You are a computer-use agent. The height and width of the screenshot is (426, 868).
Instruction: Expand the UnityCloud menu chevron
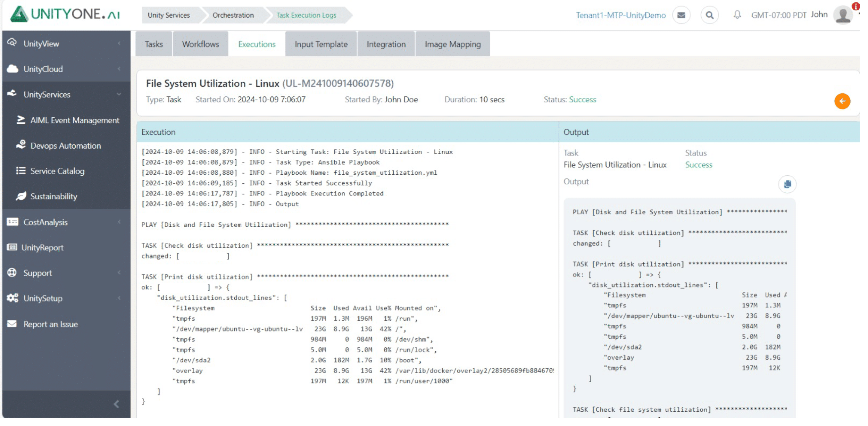coord(119,69)
